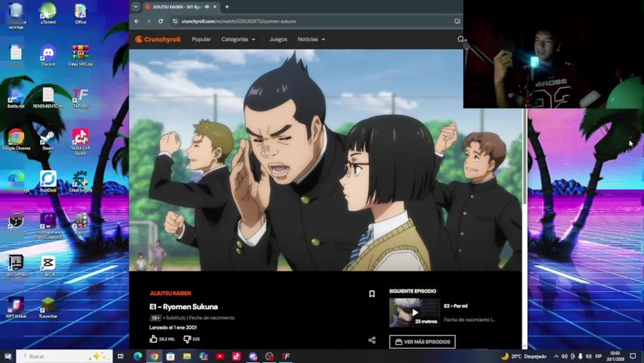The height and width of the screenshot is (363, 644).
Task: Open the Speccy desktop shortcut
Action: click(80, 223)
